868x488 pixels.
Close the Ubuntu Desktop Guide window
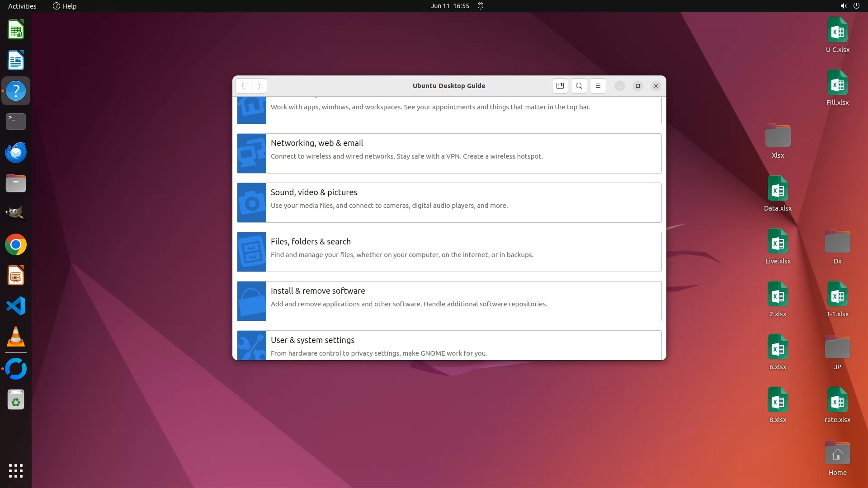[x=656, y=86]
